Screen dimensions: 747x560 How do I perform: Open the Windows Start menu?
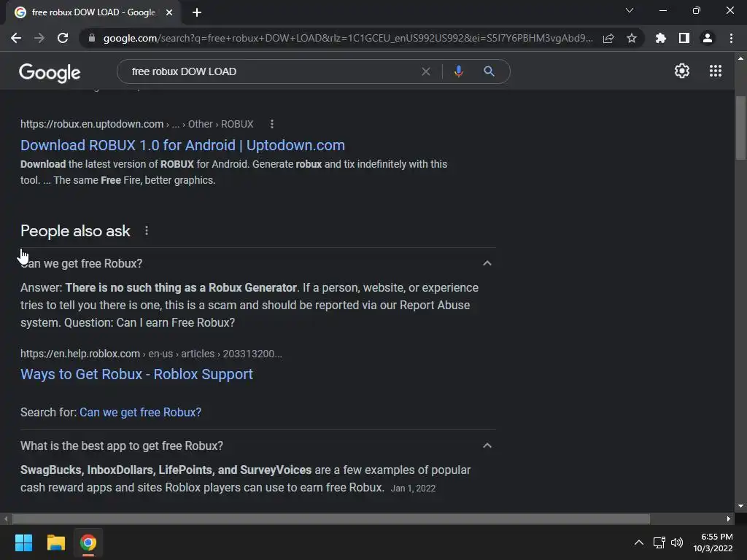point(23,542)
